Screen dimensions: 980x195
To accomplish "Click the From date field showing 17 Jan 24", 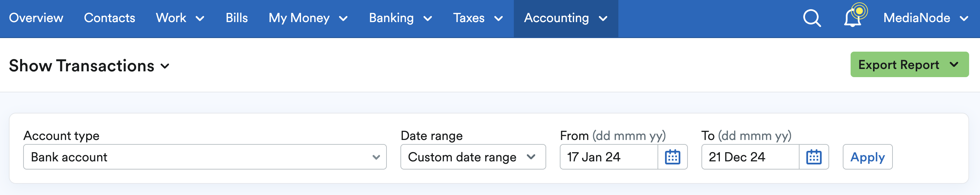I will click(609, 157).
